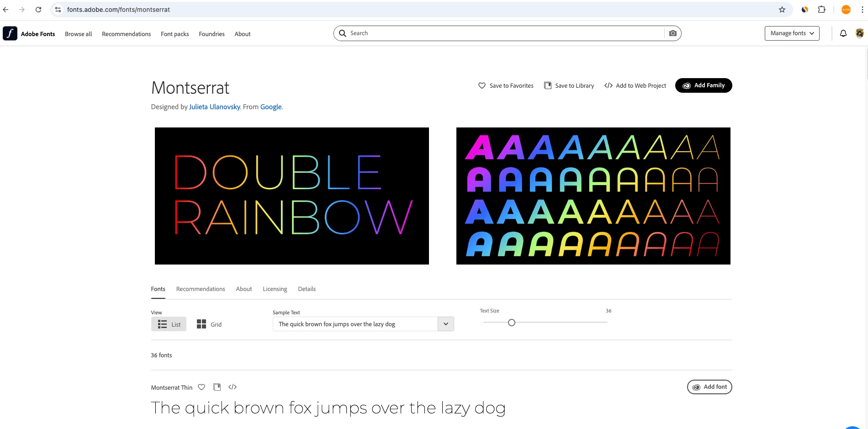Click Save to Favorites
Screen dimensions: 868x429
point(506,85)
